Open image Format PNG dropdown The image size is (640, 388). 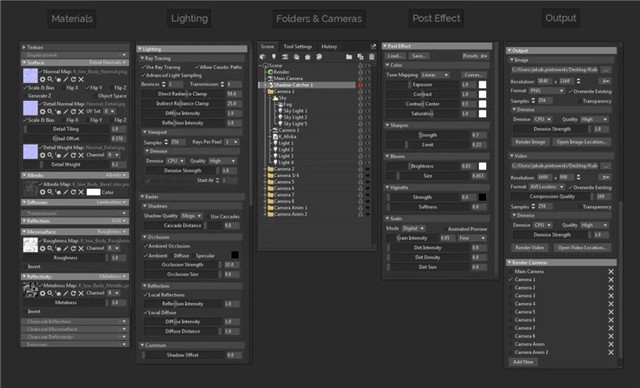[547, 91]
